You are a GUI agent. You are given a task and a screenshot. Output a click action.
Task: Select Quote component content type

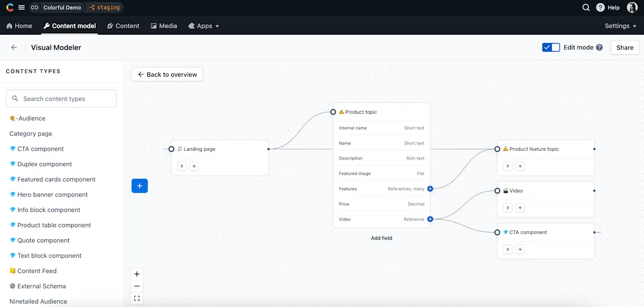tap(40, 240)
